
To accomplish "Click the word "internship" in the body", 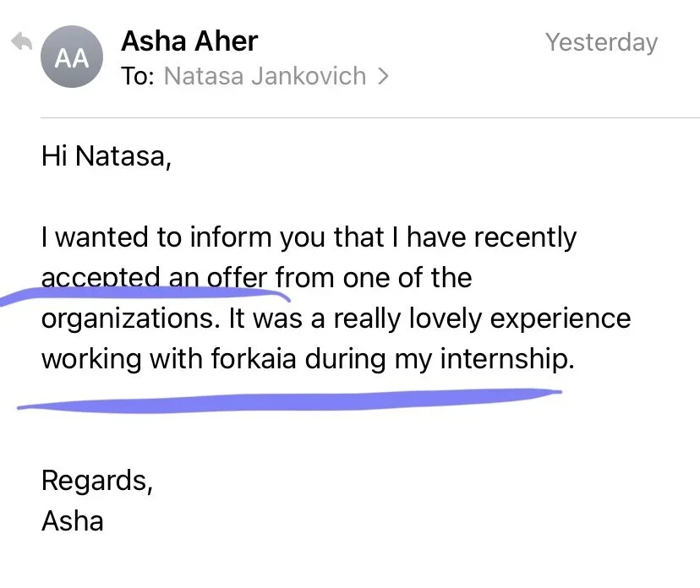I will [x=504, y=358].
